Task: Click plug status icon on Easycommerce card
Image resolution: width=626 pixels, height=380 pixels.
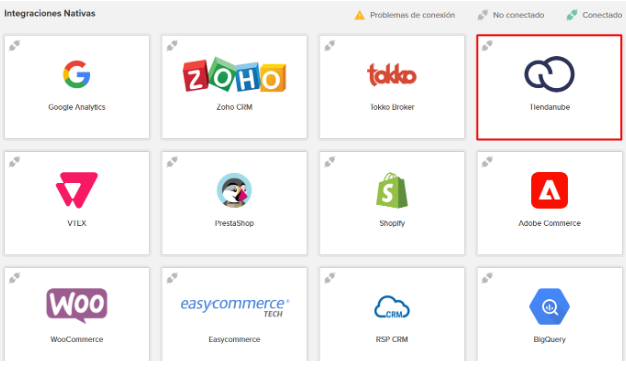Action: click(x=172, y=278)
